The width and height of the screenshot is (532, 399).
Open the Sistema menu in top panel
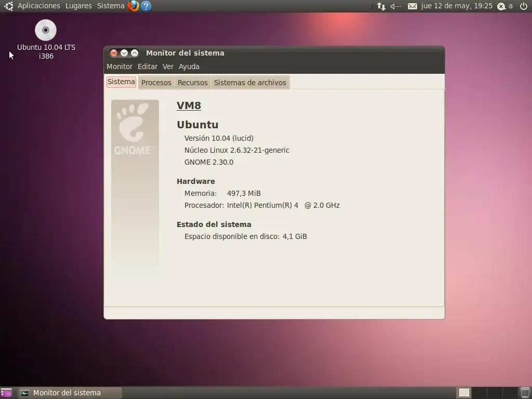click(x=111, y=6)
